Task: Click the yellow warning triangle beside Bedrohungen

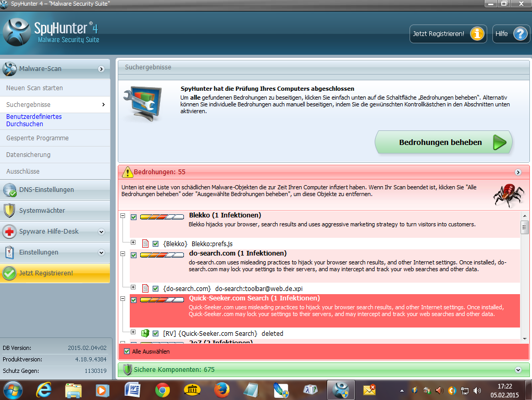Action: (x=127, y=172)
